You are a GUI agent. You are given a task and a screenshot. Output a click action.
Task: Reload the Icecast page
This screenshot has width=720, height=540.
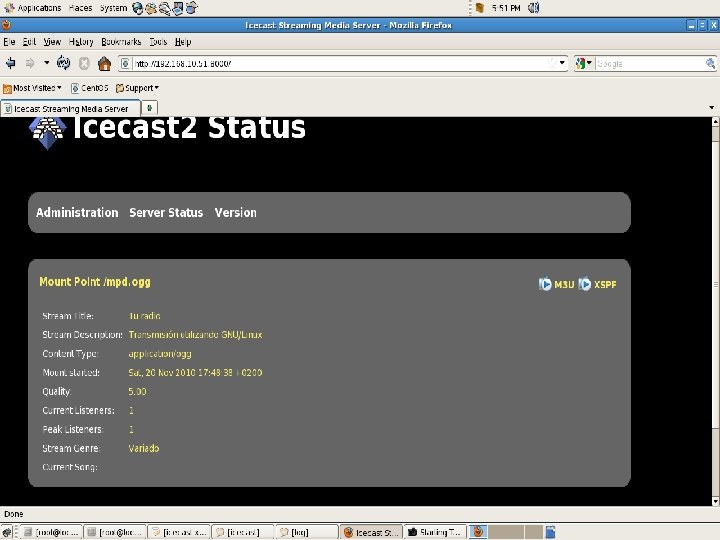63,63
